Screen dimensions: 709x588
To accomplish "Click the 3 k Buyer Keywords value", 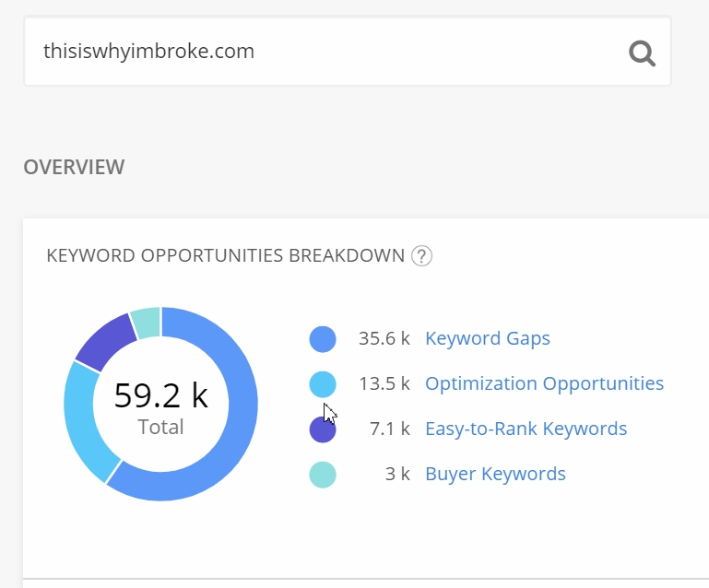I will click(x=396, y=474).
